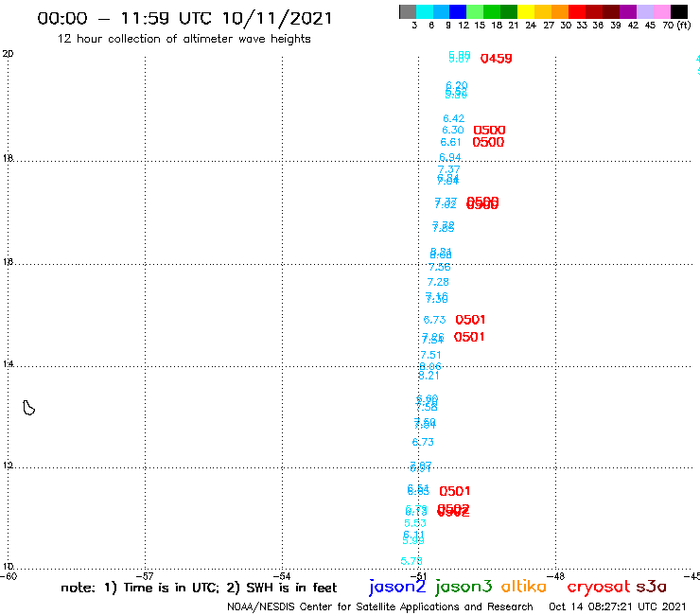Click the '14' latitude axis label
Image resolution: width=700 pixels, height=615 pixels.
tap(8, 364)
